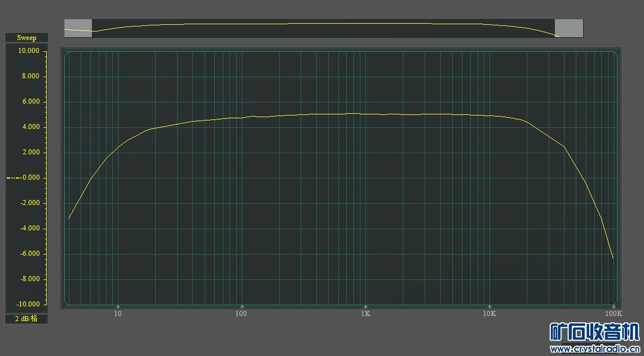Click the 10.000 top Y-axis value
The width and height of the screenshot is (644, 356).
click(x=29, y=51)
